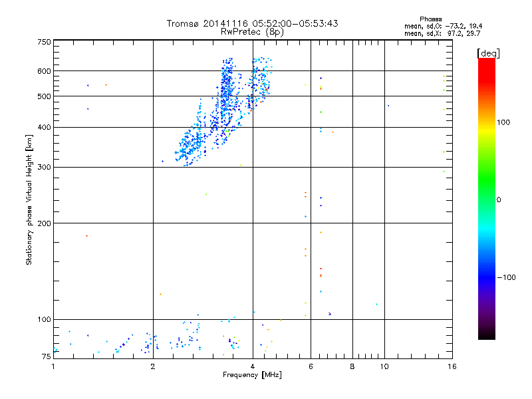
Task: Click the y-axis tick label '75'
Action: coord(47,356)
